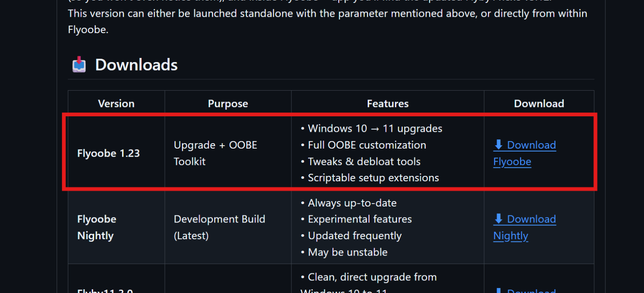Click the Windows 10 → 11 upgrades bullet
Screen dimensions: 644x293
click(375, 128)
